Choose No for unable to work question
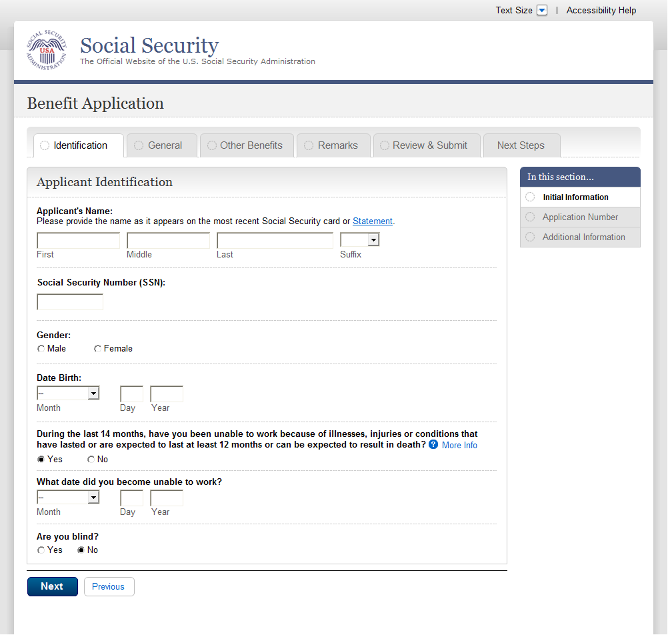This screenshot has width=672, height=639. click(91, 460)
